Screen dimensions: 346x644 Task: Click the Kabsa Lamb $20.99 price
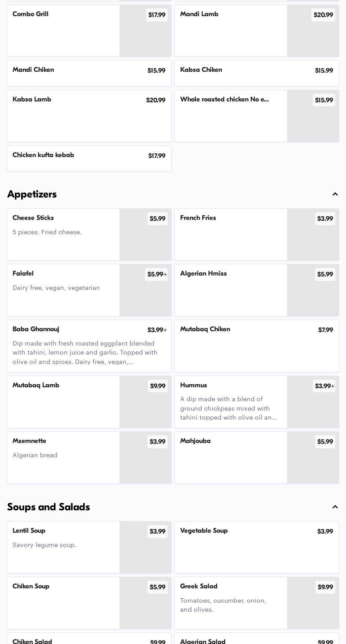click(x=155, y=100)
